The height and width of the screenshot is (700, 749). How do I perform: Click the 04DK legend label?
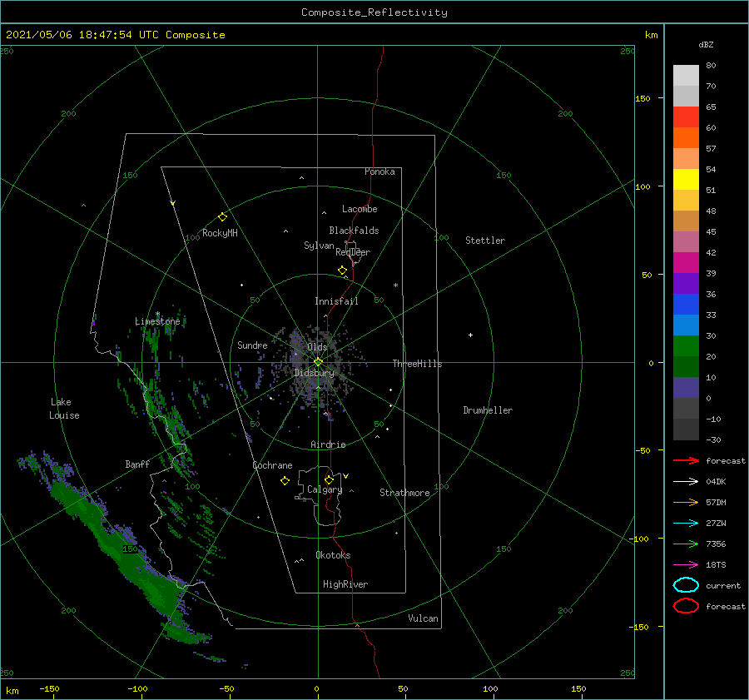pos(716,481)
